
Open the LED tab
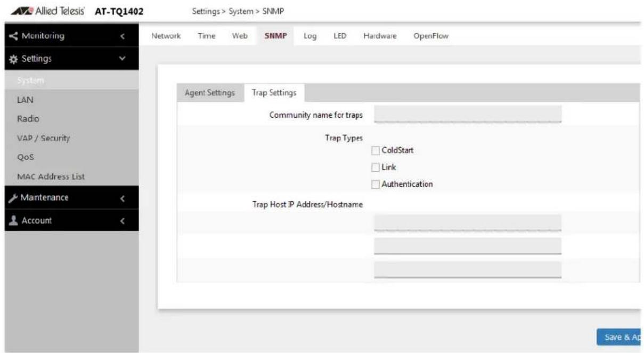click(x=340, y=36)
